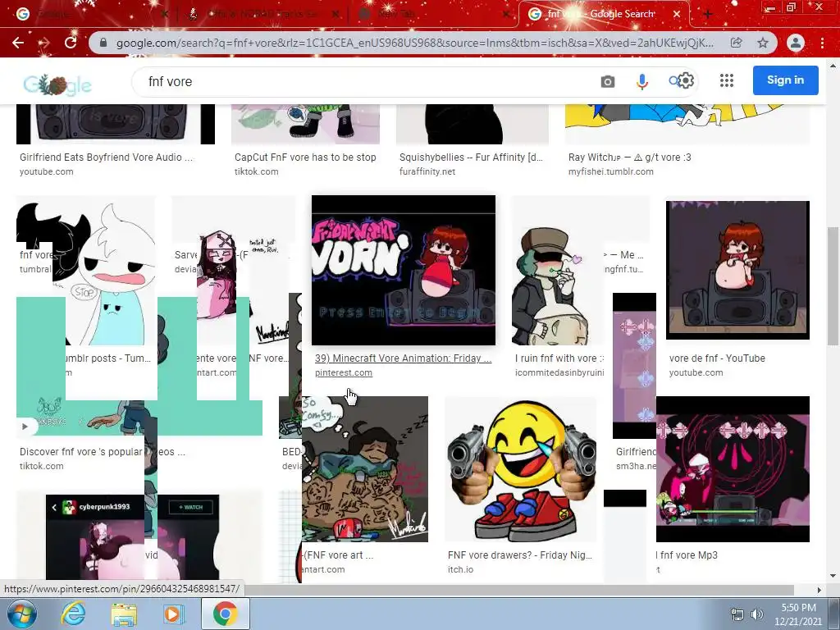Open the green-haired hat character thumbnail
This screenshot has height=630, width=840.
point(550,286)
